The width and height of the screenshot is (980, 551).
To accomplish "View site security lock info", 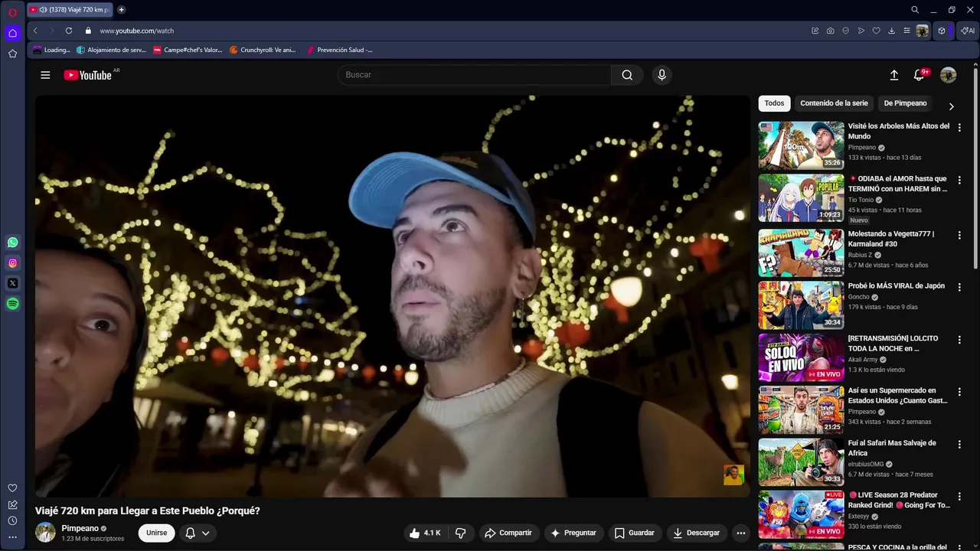I will 88,31.
